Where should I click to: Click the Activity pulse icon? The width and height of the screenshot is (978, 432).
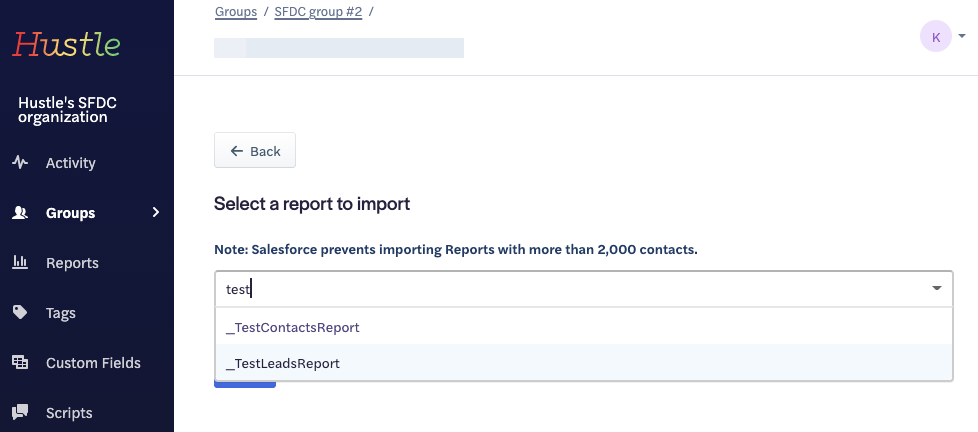[x=20, y=163]
